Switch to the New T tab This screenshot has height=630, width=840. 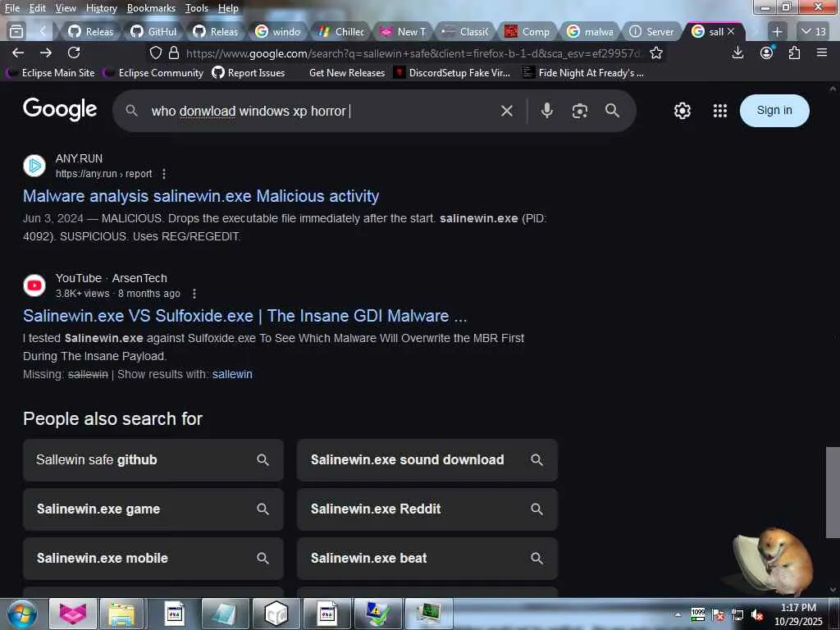click(x=404, y=32)
